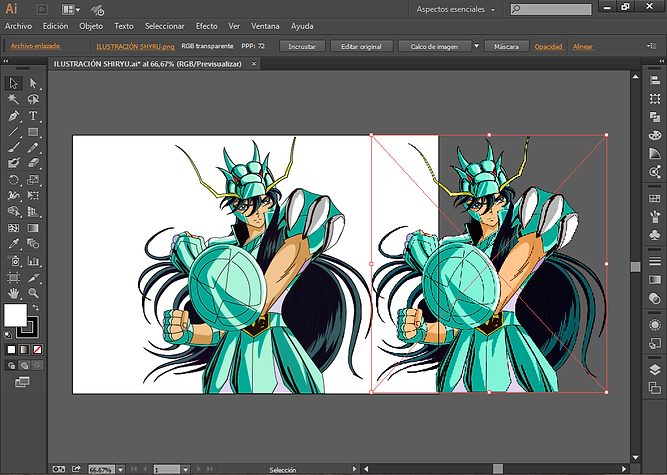Open the Efecto menu
Screen dimensions: 667x475
click(x=207, y=26)
